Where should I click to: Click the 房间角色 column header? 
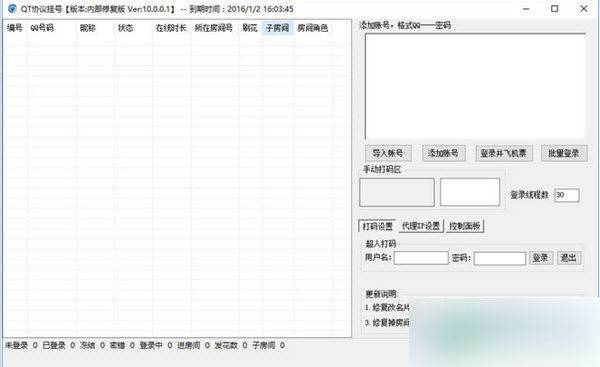pos(313,28)
